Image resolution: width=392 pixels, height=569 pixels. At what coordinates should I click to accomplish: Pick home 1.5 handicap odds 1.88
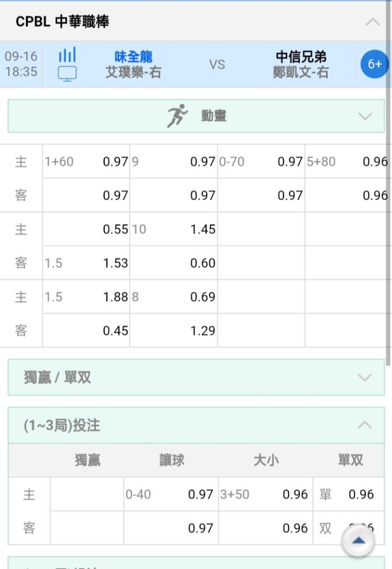[86, 297]
